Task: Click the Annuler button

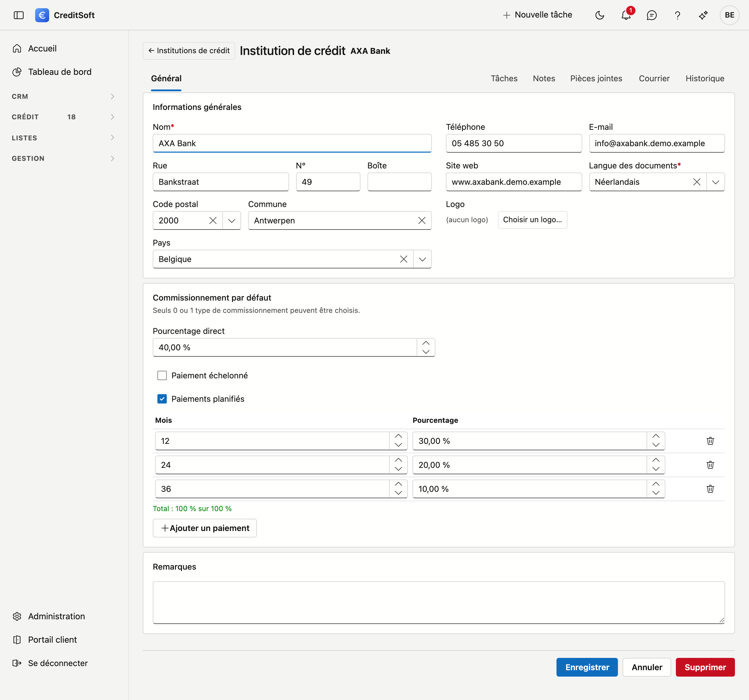Action: pyautogui.click(x=647, y=667)
